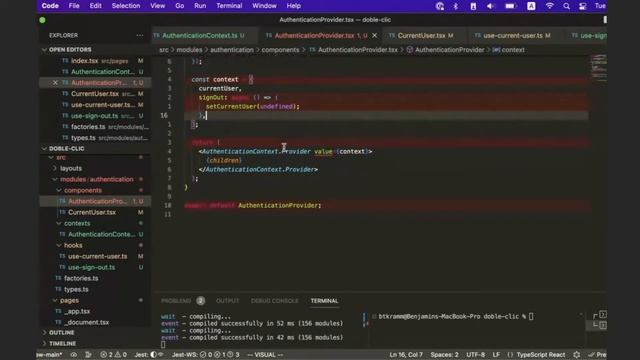Click the settings sync icon left of Prettier
640x360 pixels.
[576, 355]
